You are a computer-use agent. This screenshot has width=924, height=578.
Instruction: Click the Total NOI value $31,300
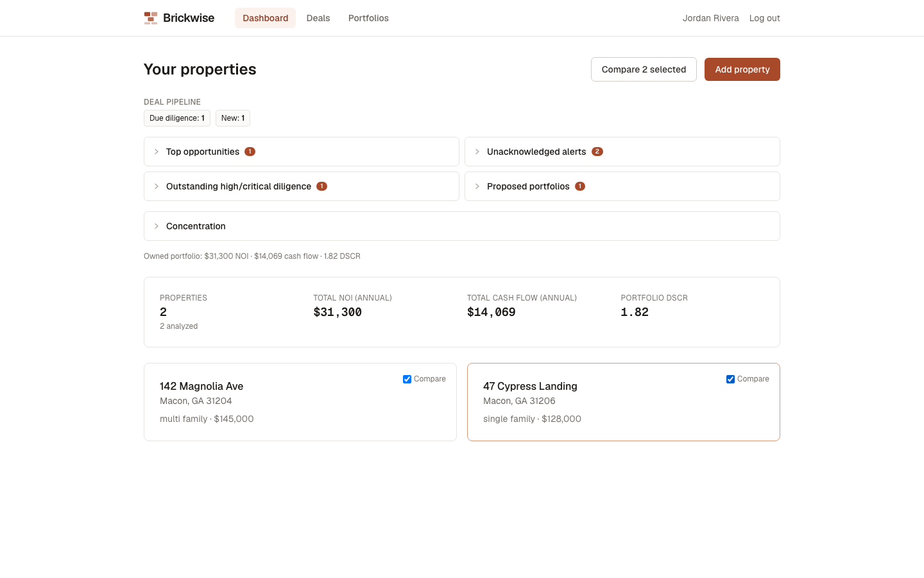point(338,312)
